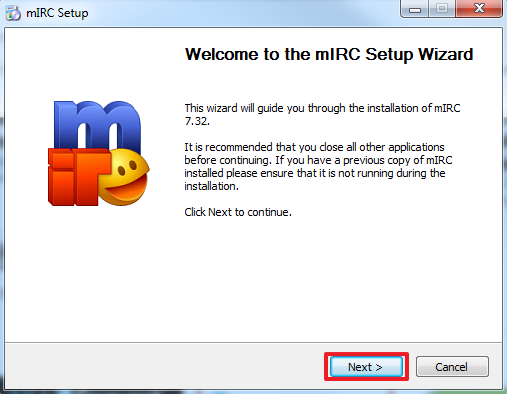Click the Next button to continue setup
The height and width of the screenshot is (394, 507).
366,367
